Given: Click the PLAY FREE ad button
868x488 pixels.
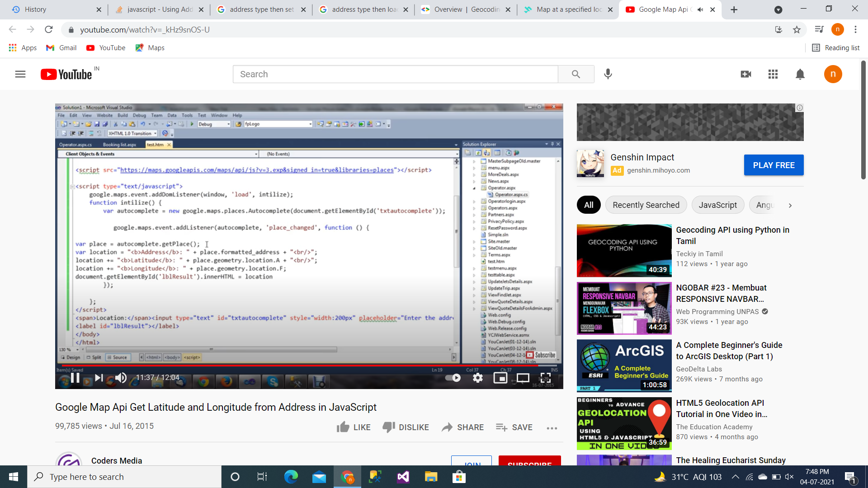Looking at the screenshot, I should (x=774, y=165).
